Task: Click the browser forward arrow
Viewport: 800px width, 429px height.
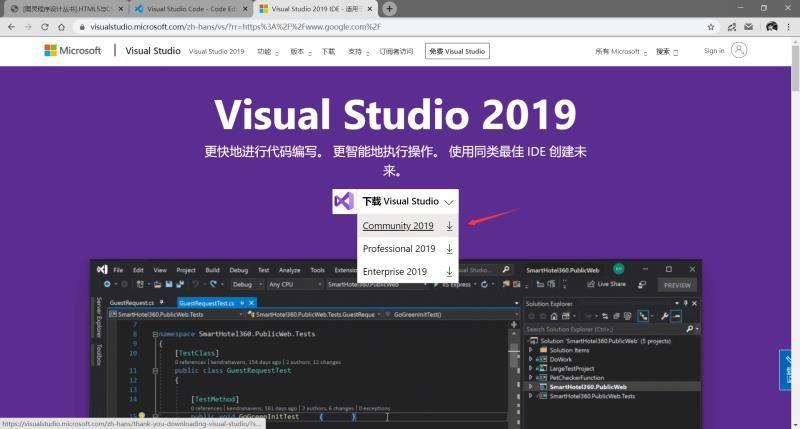Action: tap(28, 27)
